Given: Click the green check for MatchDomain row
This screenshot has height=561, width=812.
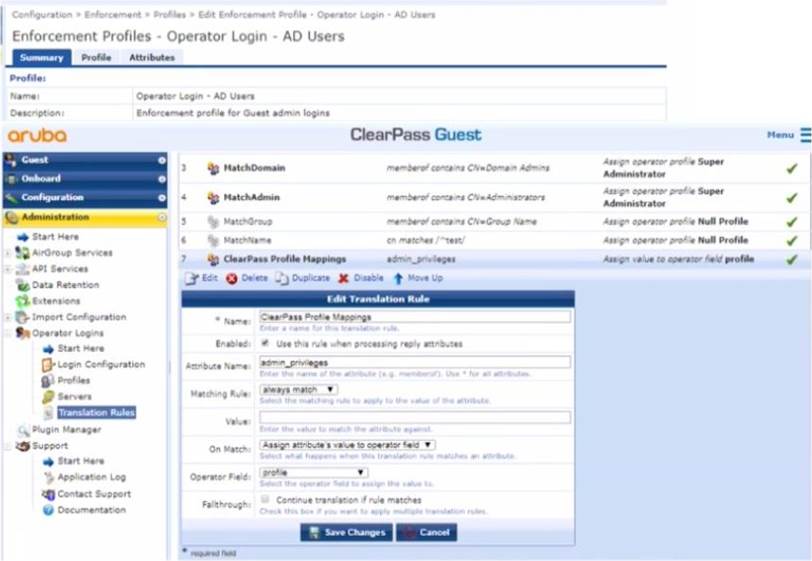Looking at the screenshot, I should (x=792, y=168).
